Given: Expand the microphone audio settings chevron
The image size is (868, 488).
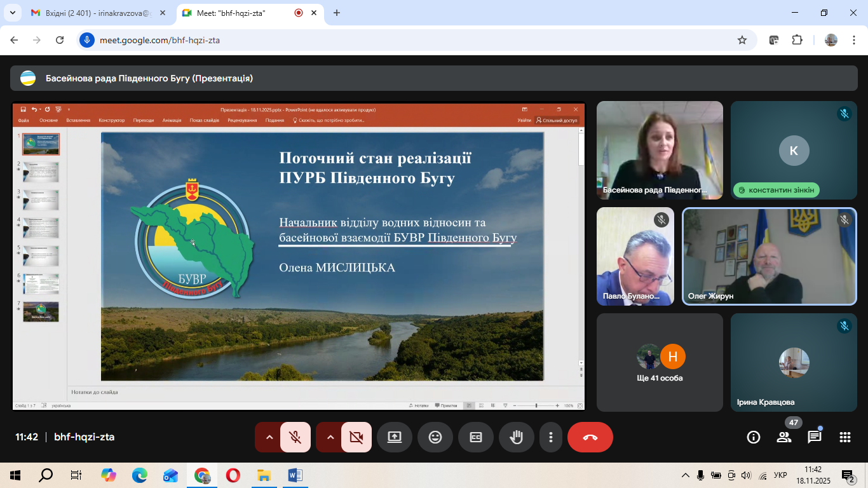Looking at the screenshot, I should [x=269, y=437].
